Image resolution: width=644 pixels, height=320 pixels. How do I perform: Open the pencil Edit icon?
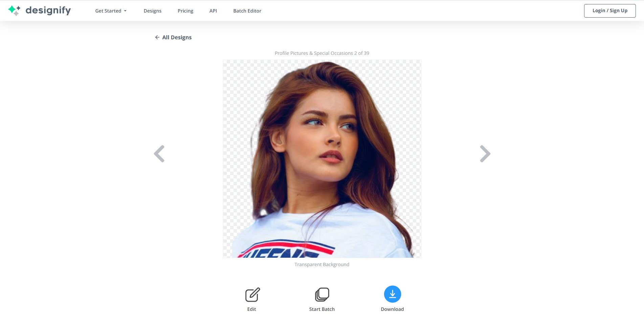252,295
